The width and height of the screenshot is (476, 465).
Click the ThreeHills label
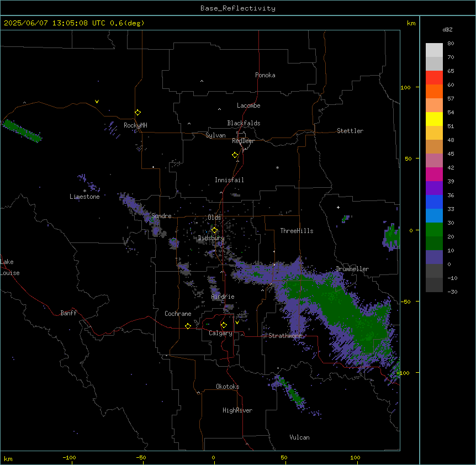[x=297, y=231]
